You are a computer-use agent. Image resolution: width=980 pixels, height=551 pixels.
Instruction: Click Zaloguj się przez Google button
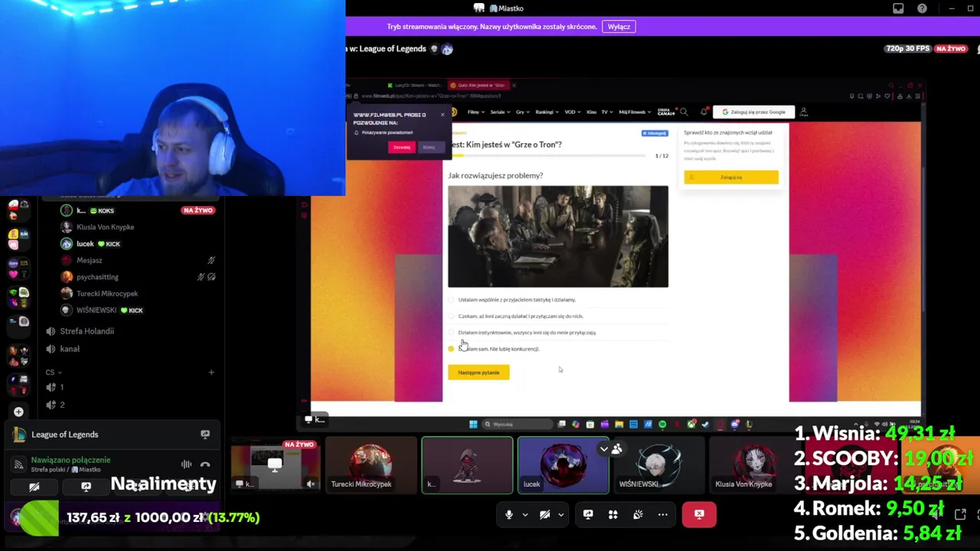click(x=754, y=112)
